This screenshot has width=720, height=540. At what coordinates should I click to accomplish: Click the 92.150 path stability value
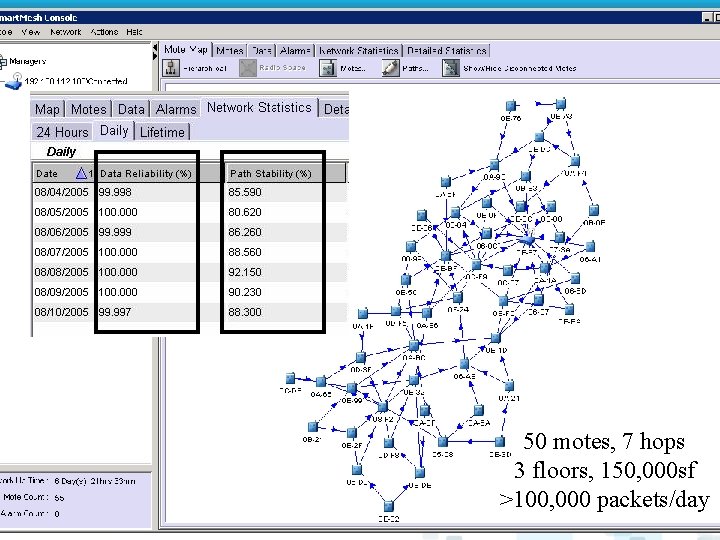click(x=245, y=272)
